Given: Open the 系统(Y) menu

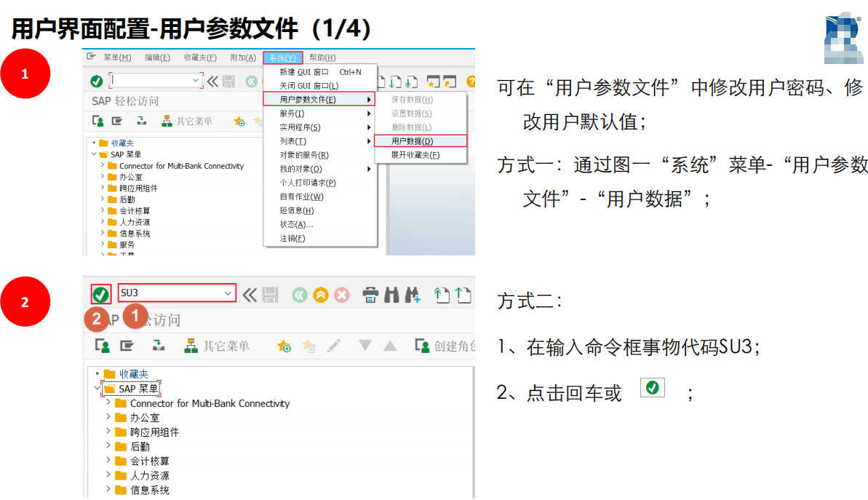Looking at the screenshot, I should [x=283, y=57].
